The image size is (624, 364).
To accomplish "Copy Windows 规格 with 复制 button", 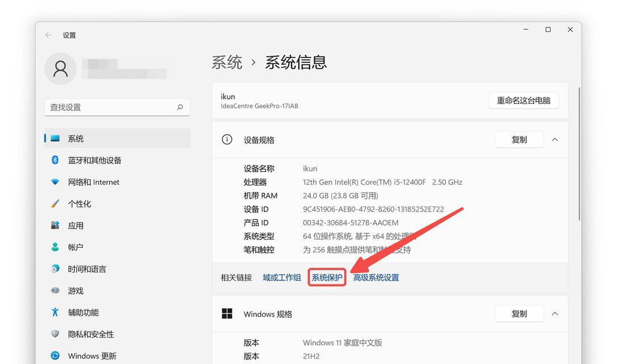I will [x=519, y=313].
